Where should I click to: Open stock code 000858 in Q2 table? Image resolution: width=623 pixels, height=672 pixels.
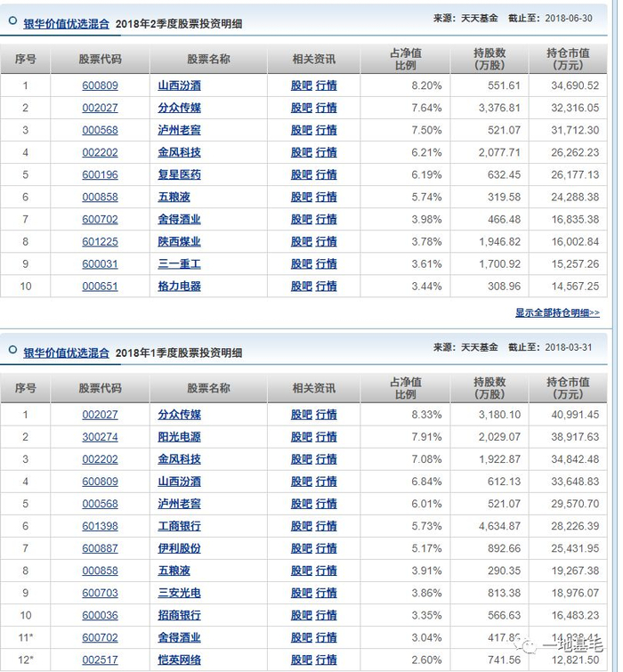pos(100,197)
